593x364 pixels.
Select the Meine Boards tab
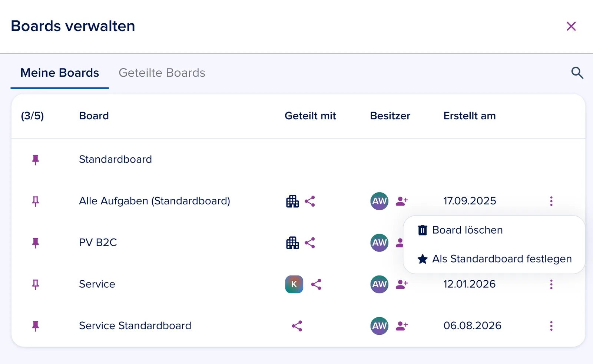click(60, 73)
